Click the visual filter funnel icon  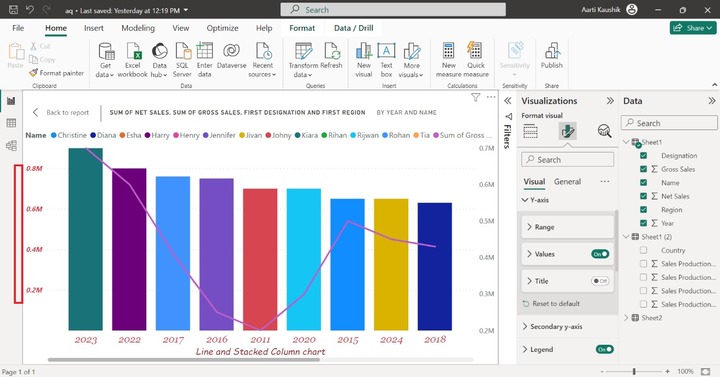point(476,97)
